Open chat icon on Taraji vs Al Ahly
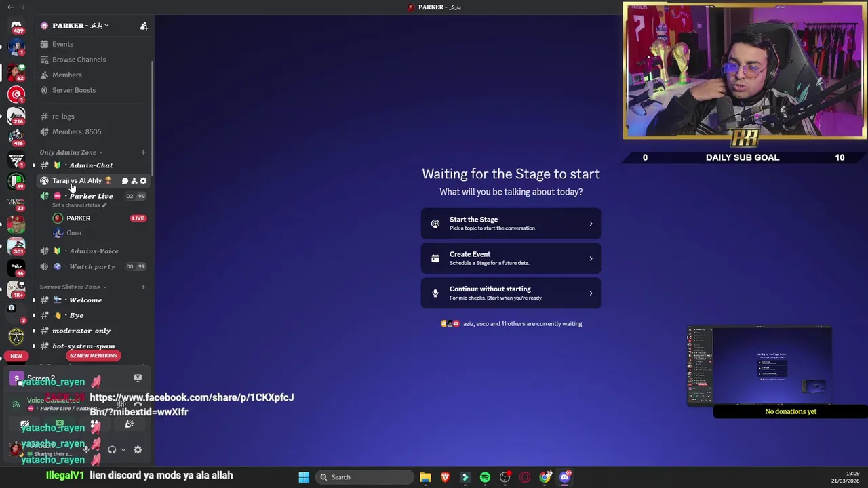 coord(125,181)
